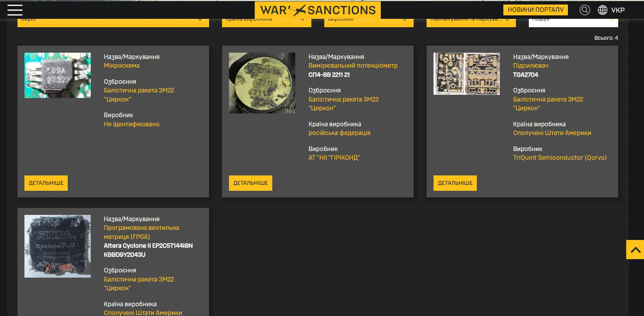
Task: Click the globe language icon
Action: tap(602, 10)
